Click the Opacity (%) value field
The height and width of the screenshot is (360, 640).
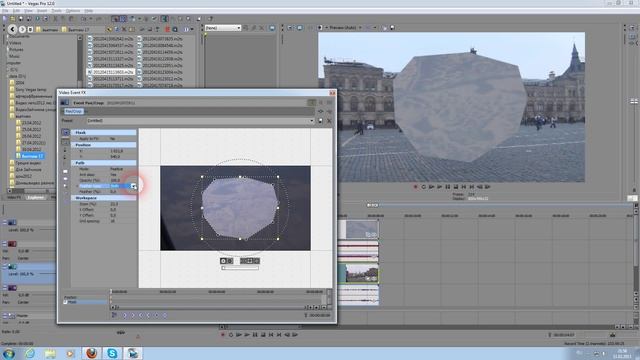(122, 180)
